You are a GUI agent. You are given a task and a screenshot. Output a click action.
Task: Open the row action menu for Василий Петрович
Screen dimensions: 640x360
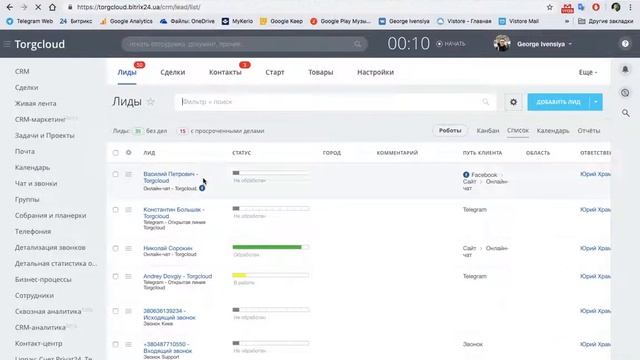(129, 174)
